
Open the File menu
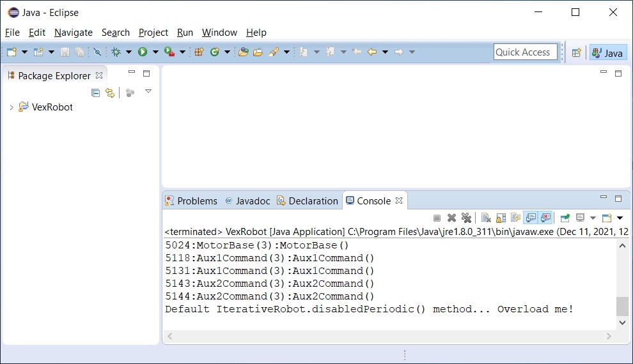(12, 32)
